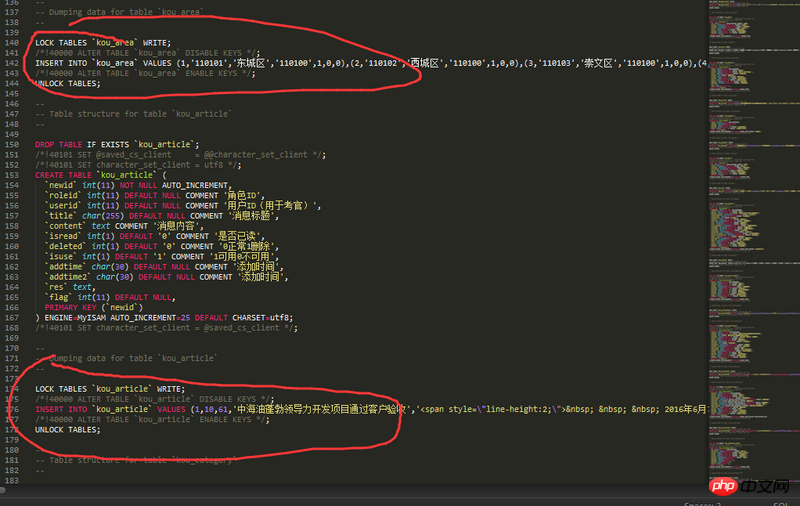
Task: Click the `userid` column name
Action: click(63, 206)
